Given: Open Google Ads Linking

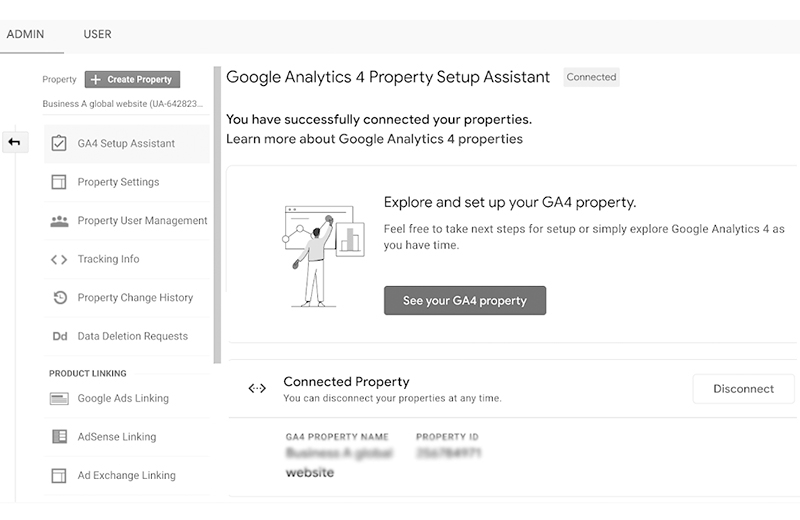Looking at the screenshot, I should (x=127, y=398).
